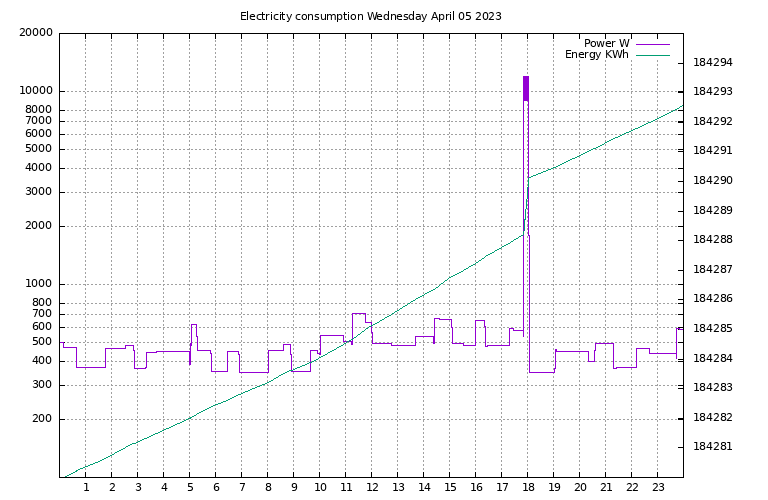The width and height of the screenshot is (768, 500).
Task: Click the 4000 label on the left axis
Action: pyautogui.click(x=38, y=167)
